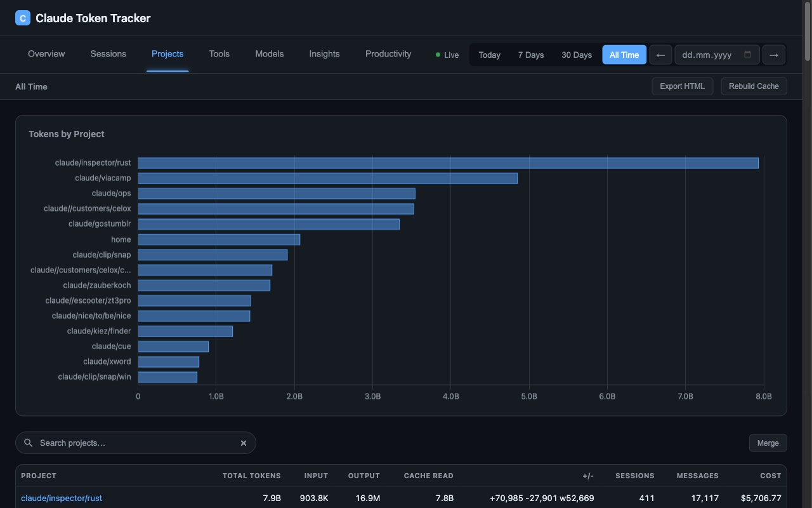Click the Rebuild Cache button
Viewport: 812px width, 508px height.
754,86
